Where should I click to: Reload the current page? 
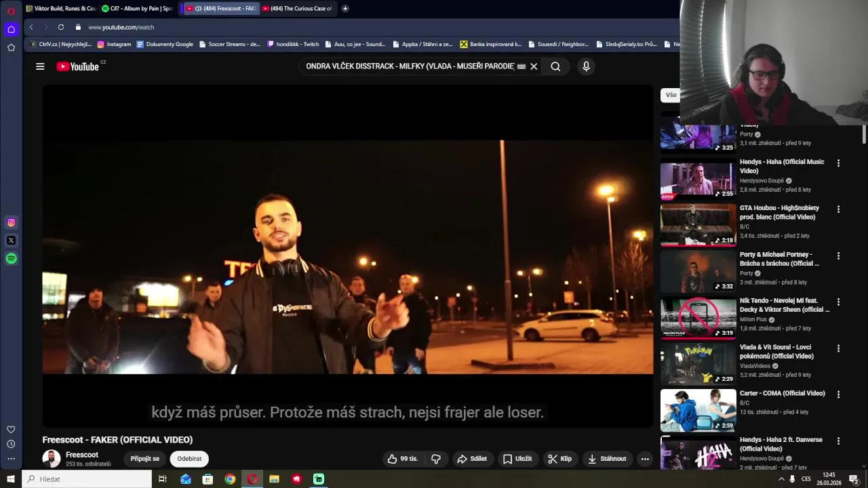61,27
